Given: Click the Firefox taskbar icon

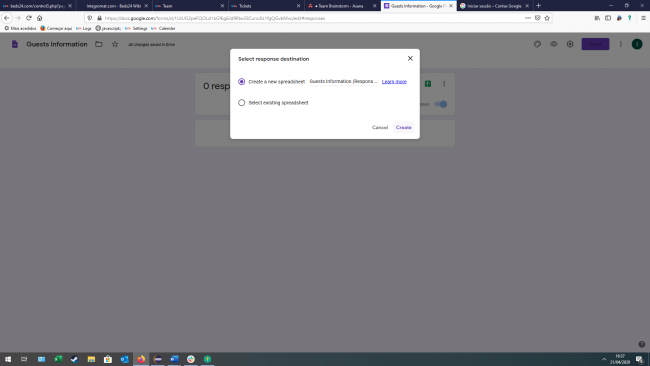Looking at the screenshot, I should 141,359.
